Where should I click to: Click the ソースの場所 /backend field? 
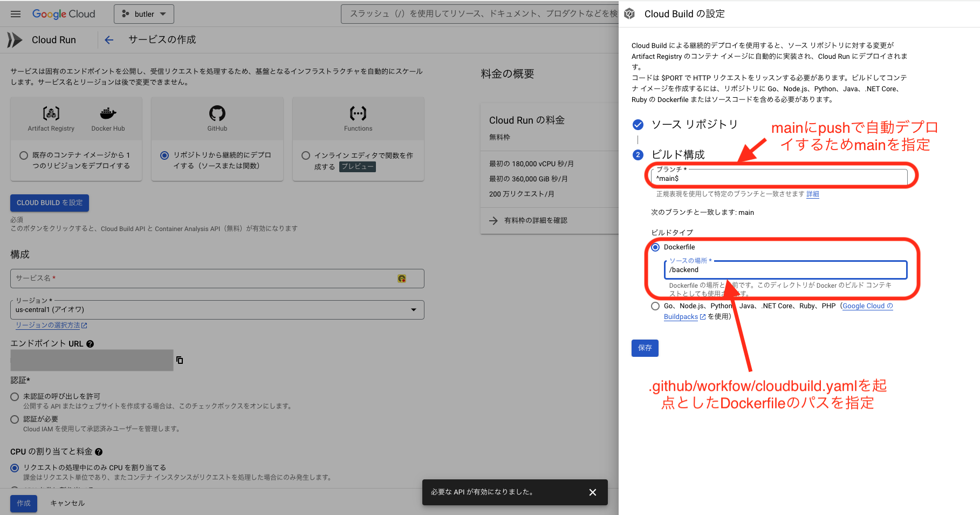pyautogui.click(x=786, y=269)
